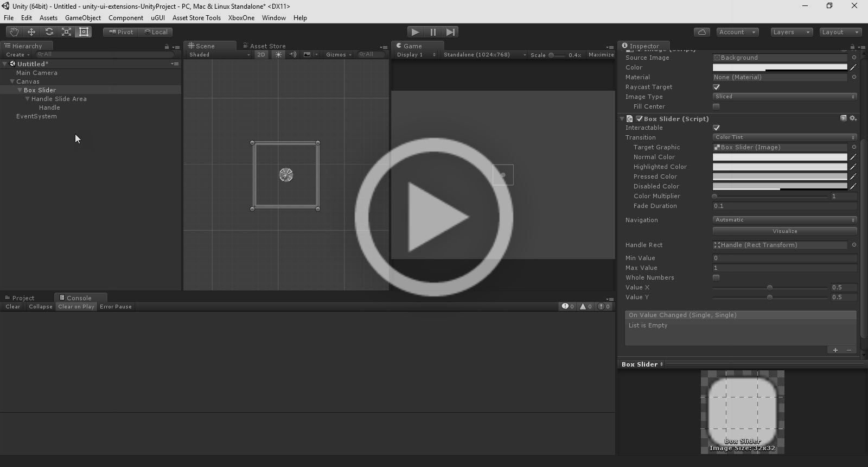Toggle Local handle rotation

pos(156,32)
